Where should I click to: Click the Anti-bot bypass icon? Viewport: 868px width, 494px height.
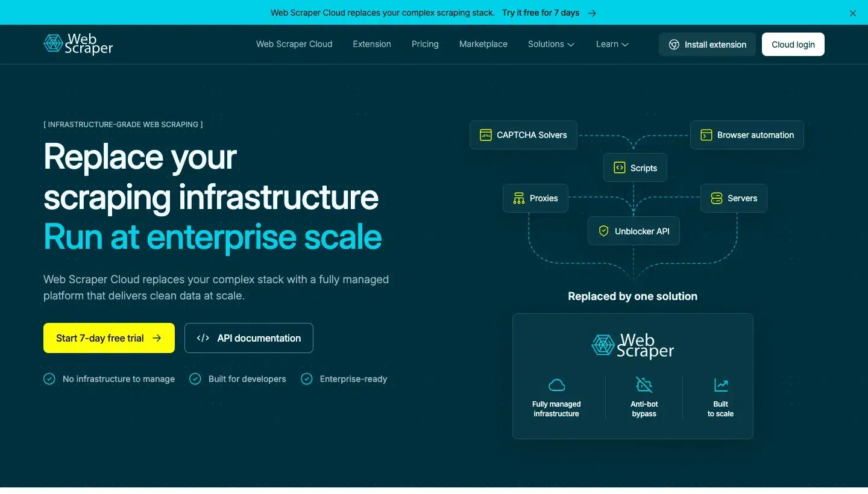[644, 385]
